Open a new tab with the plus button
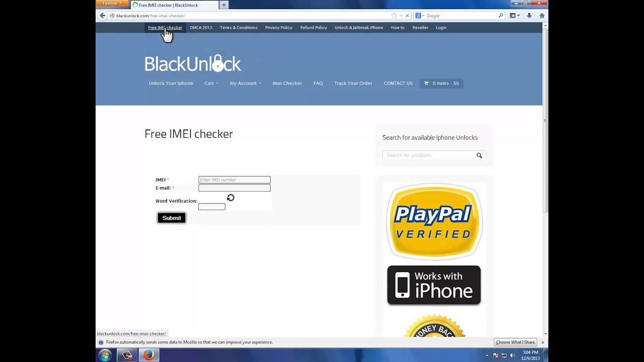The height and width of the screenshot is (362, 644). tap(224, 5)
